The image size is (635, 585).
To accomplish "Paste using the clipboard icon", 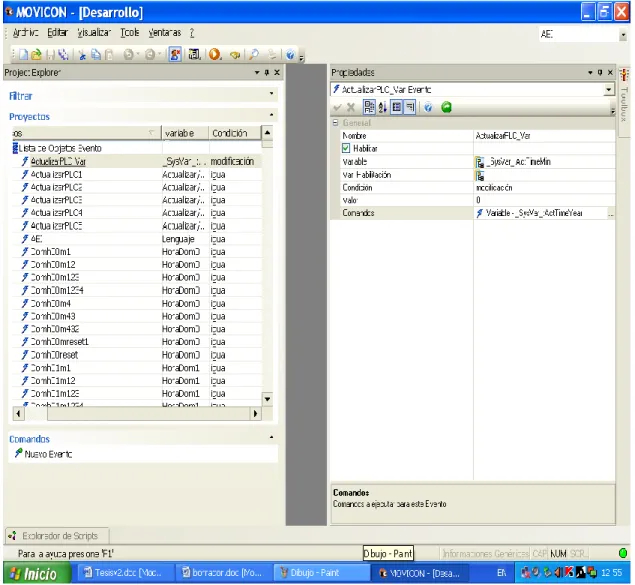I will (109, 55).
